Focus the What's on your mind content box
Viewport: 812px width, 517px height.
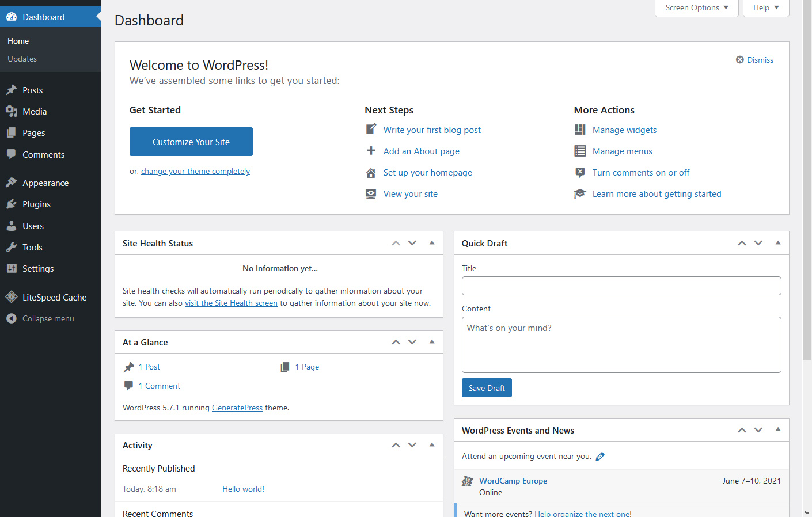point(621,345)
